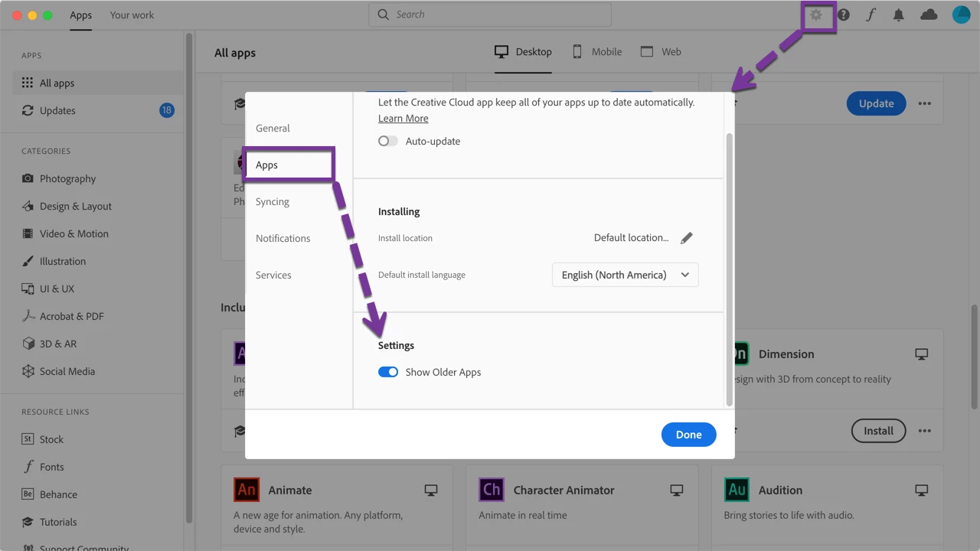Enable the Auto-update toggle
Viewport: 980px width, 551px height.
tap(388, 141)
